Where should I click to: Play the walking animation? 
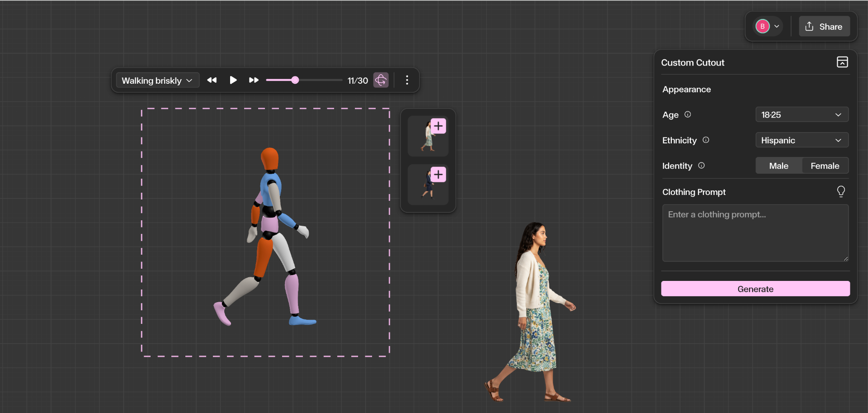(233, 80)
